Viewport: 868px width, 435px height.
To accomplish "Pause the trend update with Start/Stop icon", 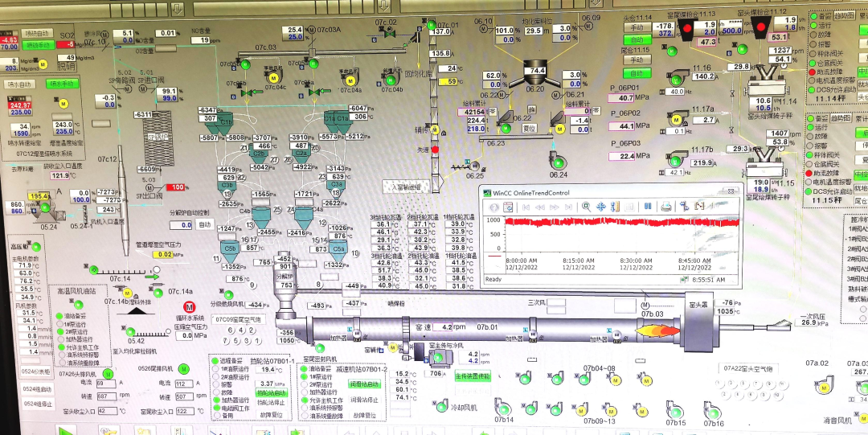I will 647,207.
